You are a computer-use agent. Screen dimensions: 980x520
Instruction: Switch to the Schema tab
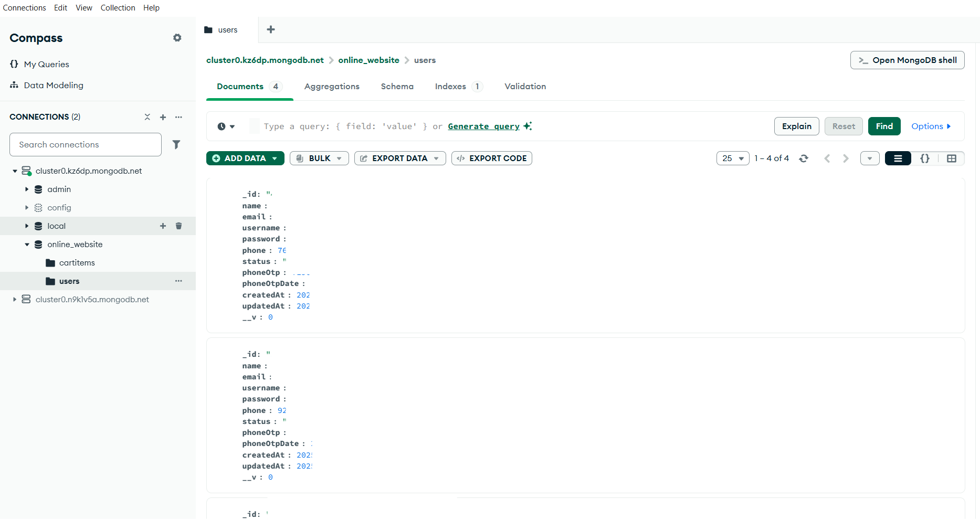coord(397,86)
